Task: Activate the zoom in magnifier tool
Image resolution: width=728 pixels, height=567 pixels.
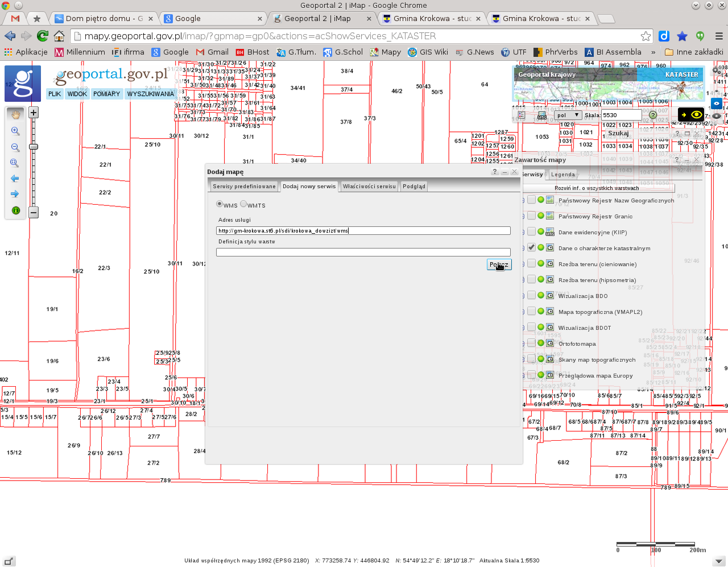Action: (x=15, y=131)
